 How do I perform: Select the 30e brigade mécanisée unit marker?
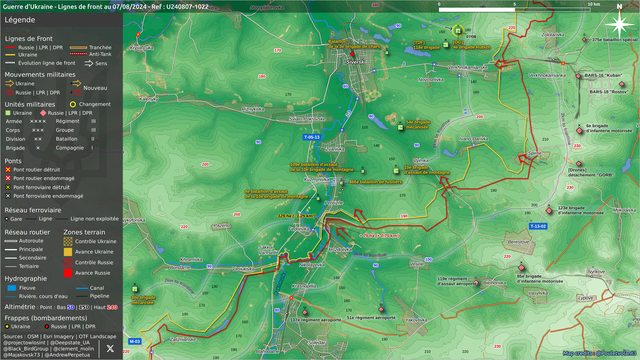(x=135, y=289)
